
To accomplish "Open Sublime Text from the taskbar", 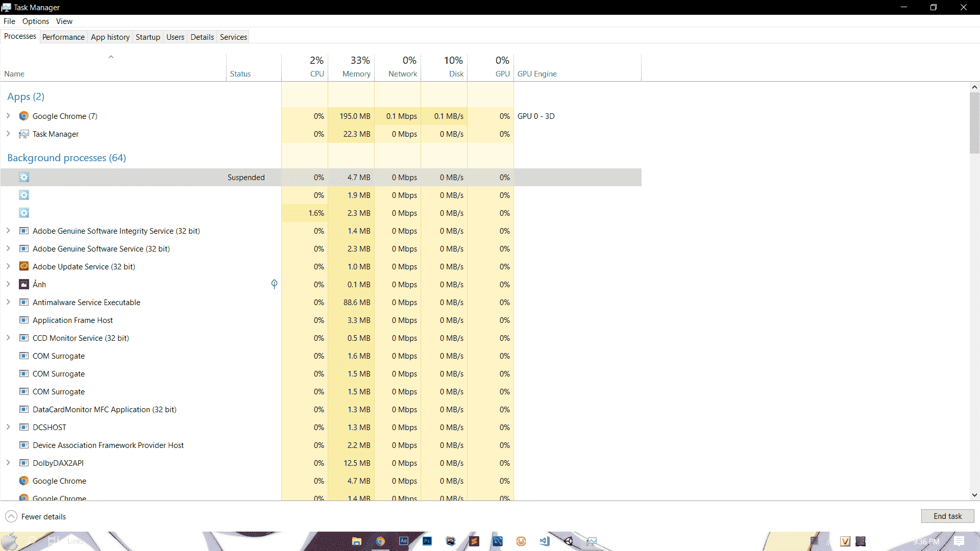I will point(474,541).
